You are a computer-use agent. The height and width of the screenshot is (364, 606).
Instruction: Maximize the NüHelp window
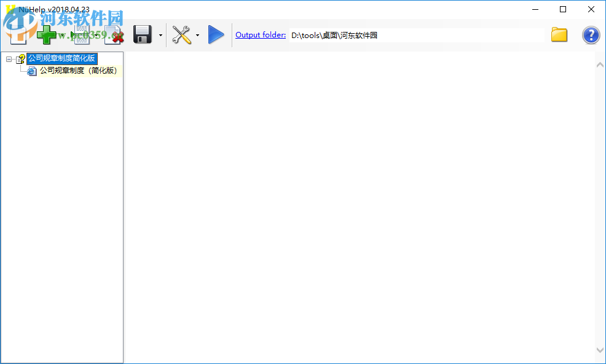[x=563, y=9]
